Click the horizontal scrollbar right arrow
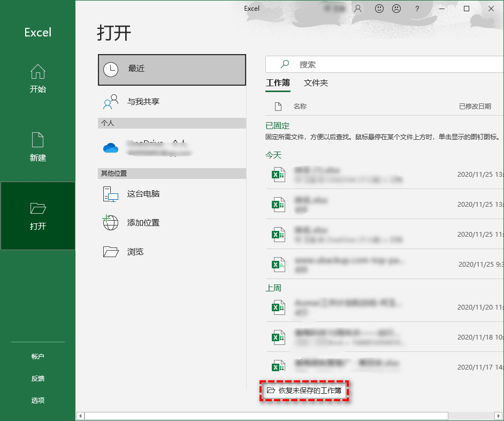This screenshot has width=504, height=421. [x=498, y=416]
